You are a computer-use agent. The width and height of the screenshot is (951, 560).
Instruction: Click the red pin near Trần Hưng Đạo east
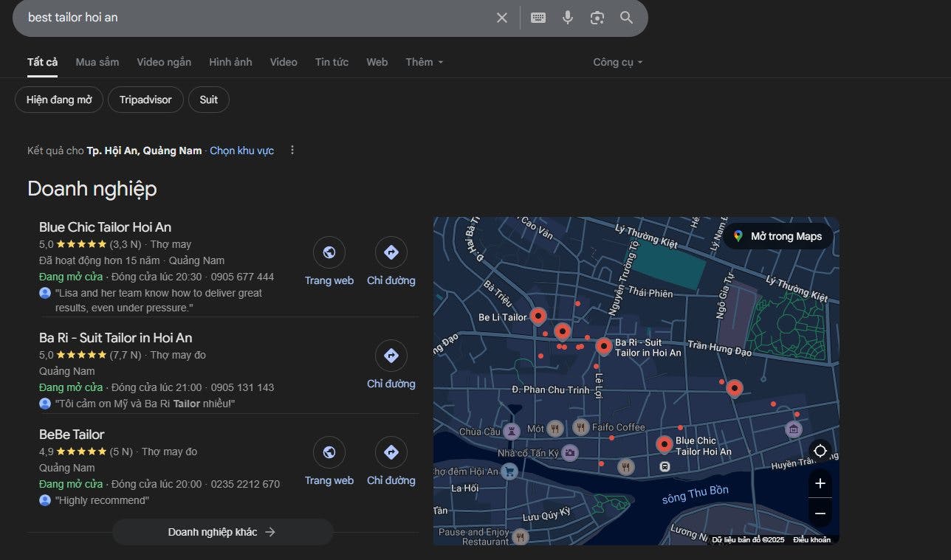coord(734,388)
